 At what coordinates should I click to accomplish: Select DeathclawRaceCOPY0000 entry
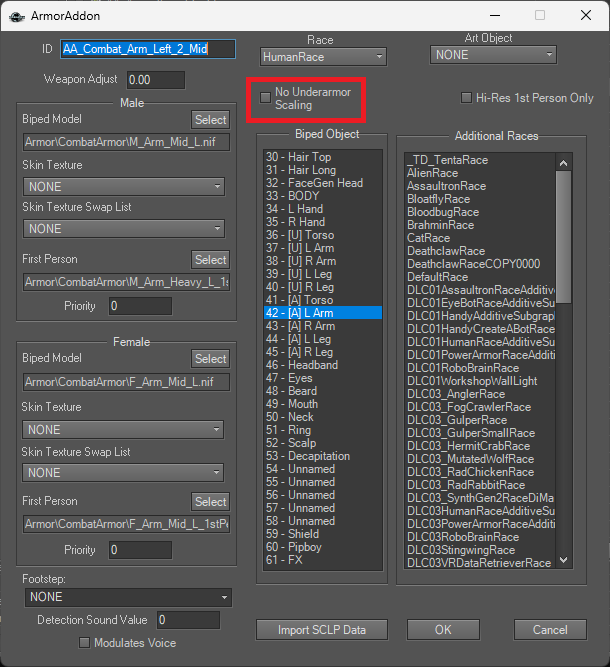click(x=480, y=264)
